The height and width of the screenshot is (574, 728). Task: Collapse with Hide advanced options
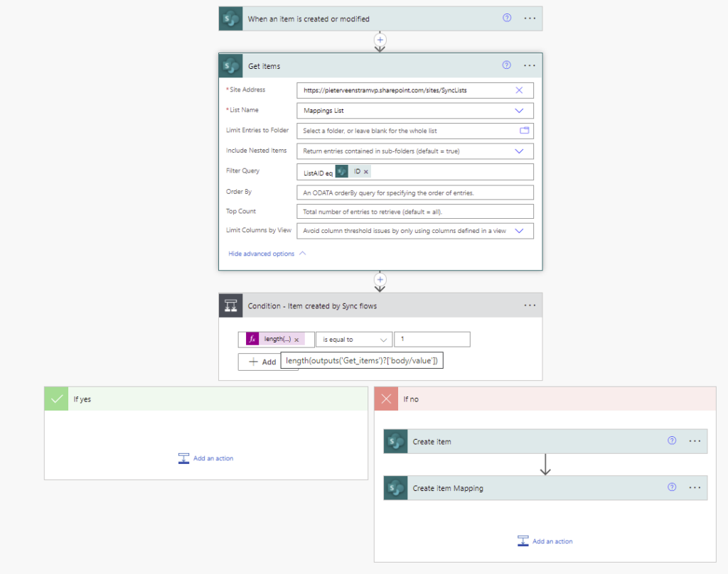267,254
